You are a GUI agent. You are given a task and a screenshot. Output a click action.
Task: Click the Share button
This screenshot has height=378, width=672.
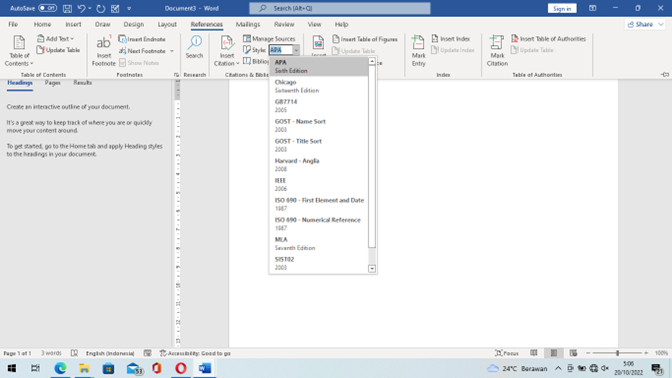point(644,24)
